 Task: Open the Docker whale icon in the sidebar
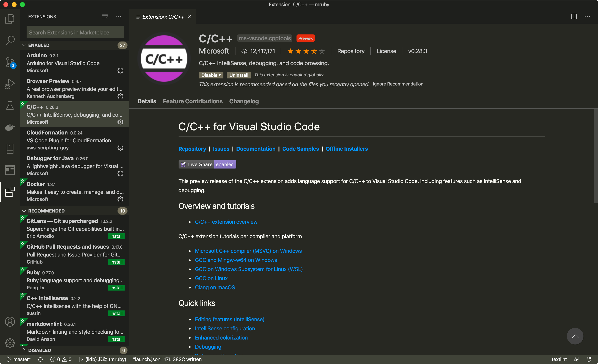[10, 127]
